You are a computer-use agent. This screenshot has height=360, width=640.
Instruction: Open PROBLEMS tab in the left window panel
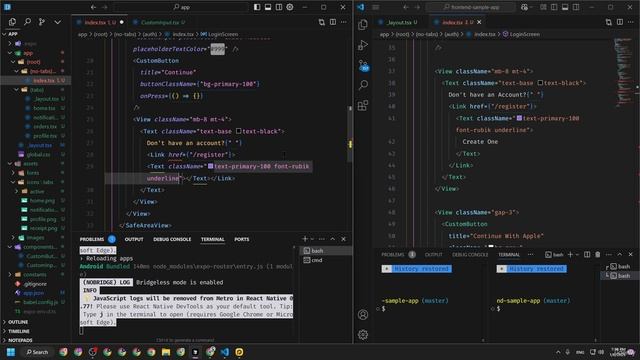click(92, 239)
